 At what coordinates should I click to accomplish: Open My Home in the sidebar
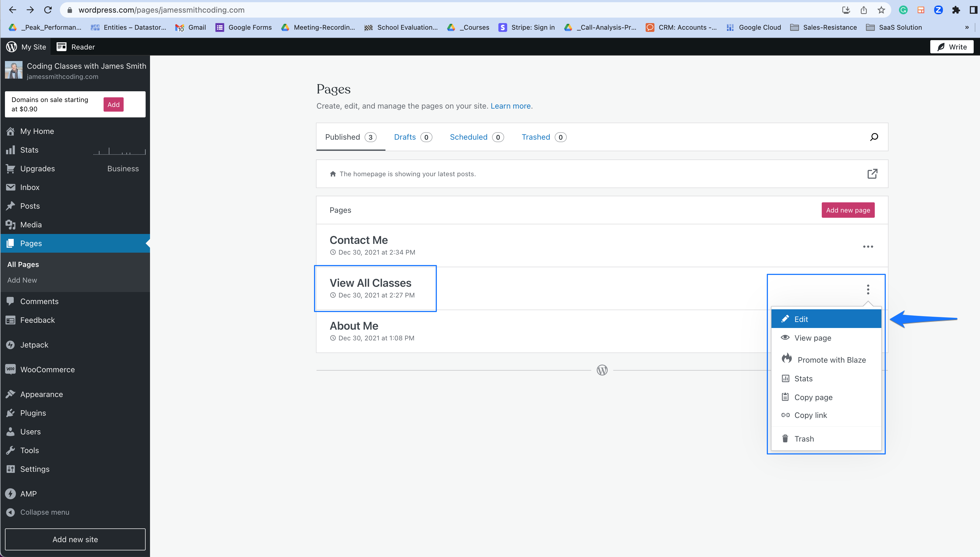point(75,131)
